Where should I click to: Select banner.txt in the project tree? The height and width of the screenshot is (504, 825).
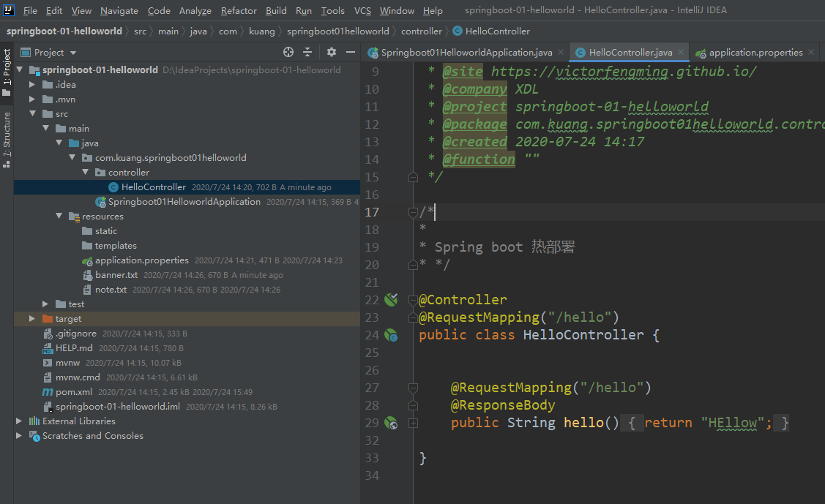tap(116, 275)
